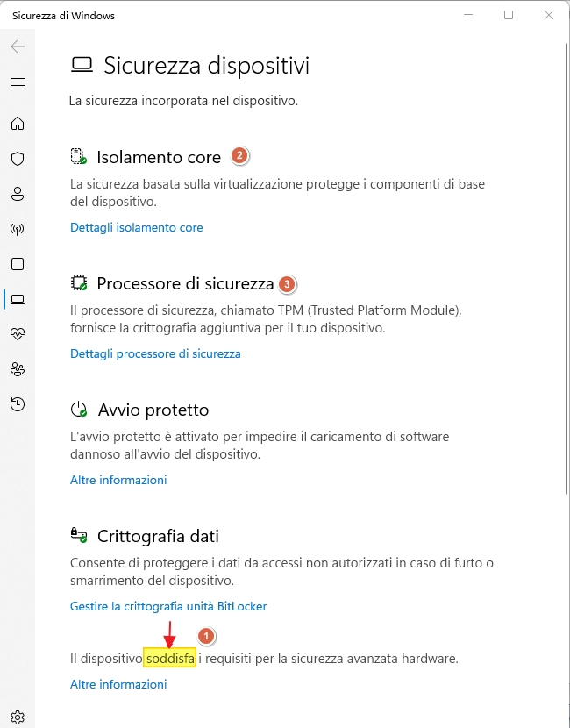Open Device performance & health heart icon
The image size is (570, 728).
[18, 334]
